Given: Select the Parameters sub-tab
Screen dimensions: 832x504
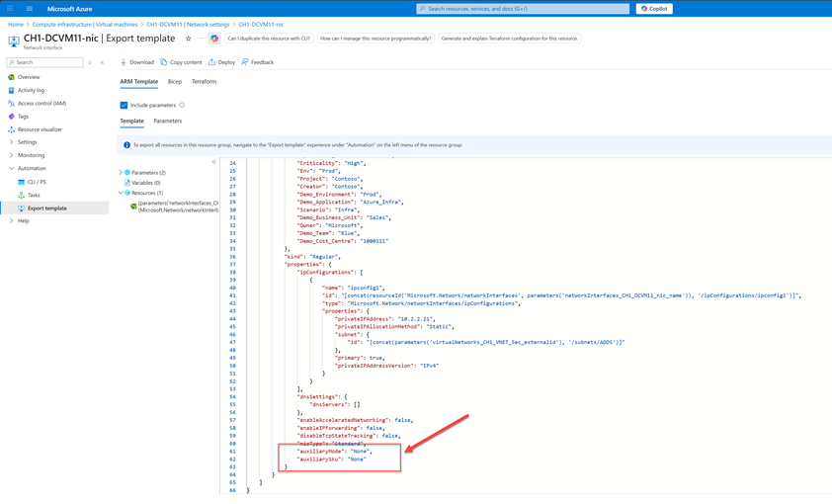Looking at the screenshot, I should pyautogui.click(x=168, y=121).
